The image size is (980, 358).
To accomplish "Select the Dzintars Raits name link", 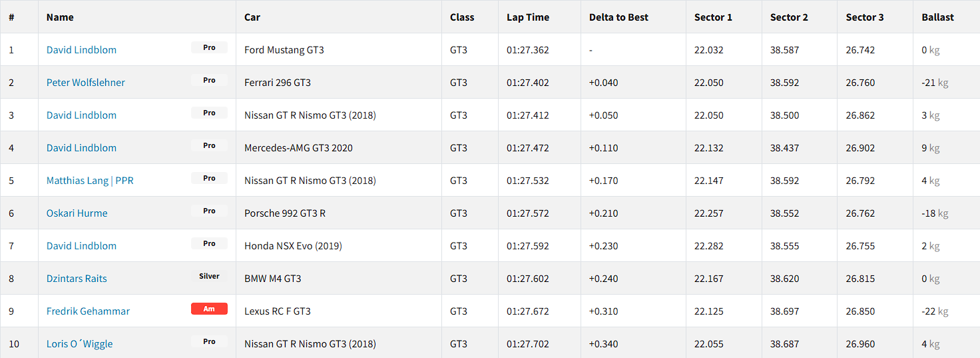I will click(77, 279).
